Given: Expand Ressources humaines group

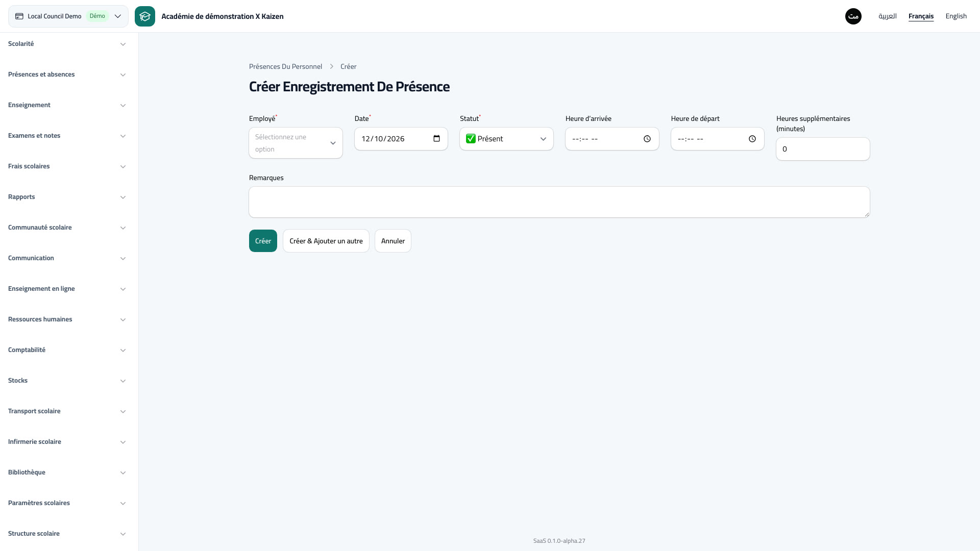Looking at the screenshot, I should pyautogui.click(x=67, y=319).
